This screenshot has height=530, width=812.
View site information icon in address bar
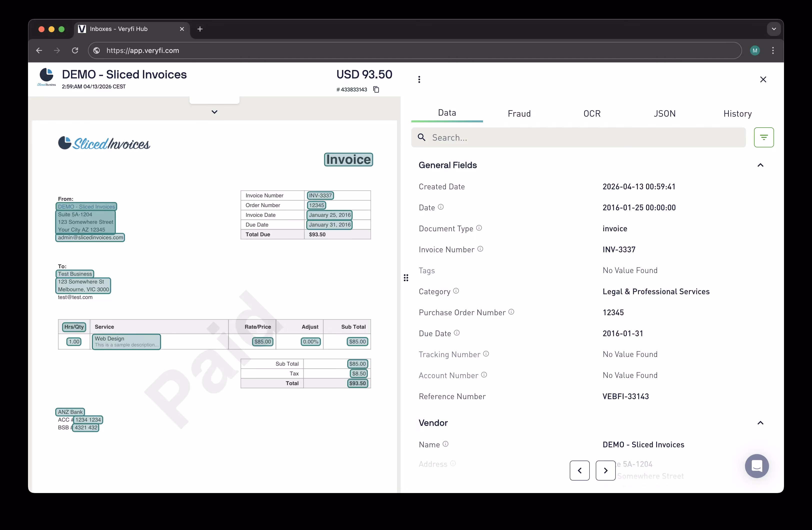coord(96,50)
